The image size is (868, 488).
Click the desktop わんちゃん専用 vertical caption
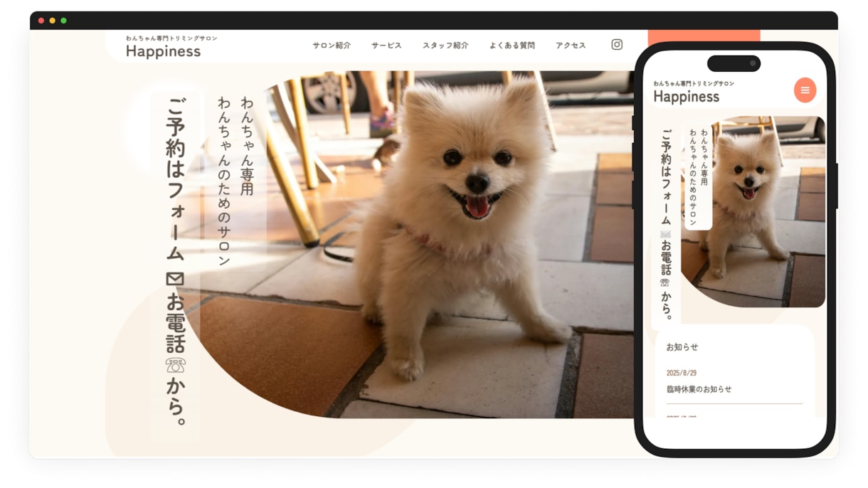[x=247, y=146]
